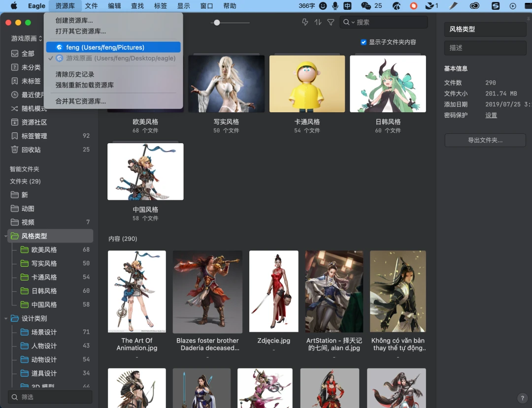This screenshot has height=408, width=532.
Task: Open the filter funnel icon
Action: pos(331,22)
